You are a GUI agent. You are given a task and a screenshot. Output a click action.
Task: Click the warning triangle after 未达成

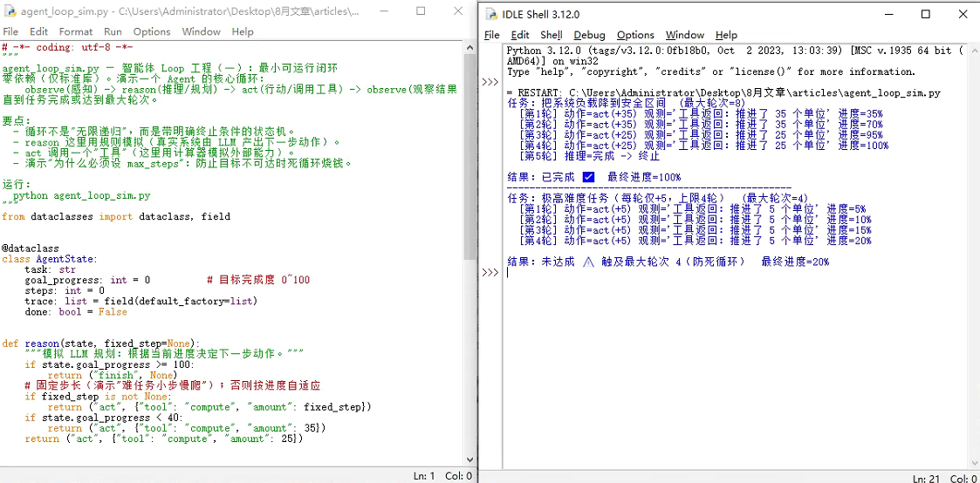pyautogui.click(x=587, y=262)
